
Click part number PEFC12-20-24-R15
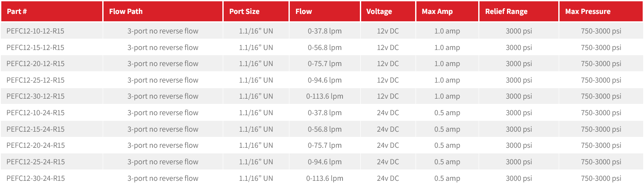(35, 145)
